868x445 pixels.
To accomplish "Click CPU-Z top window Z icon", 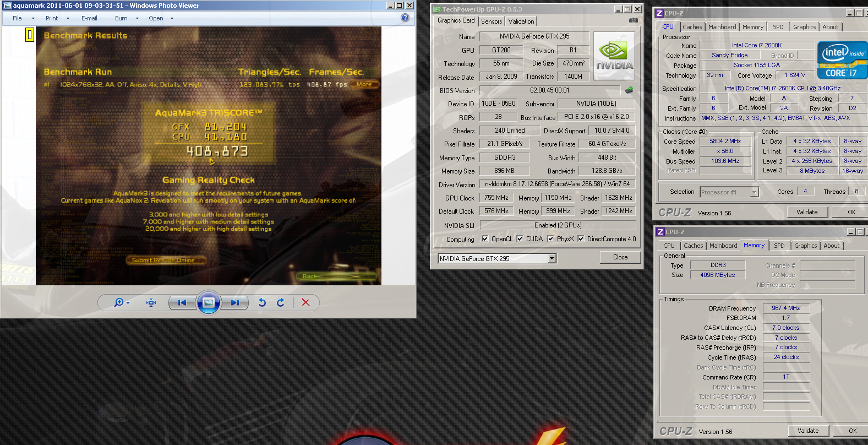I will (659, 13).
